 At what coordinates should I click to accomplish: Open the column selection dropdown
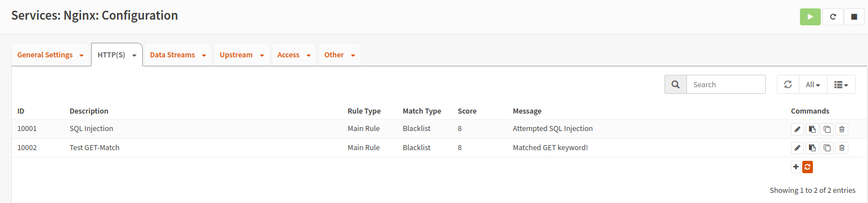pos(841,84)
